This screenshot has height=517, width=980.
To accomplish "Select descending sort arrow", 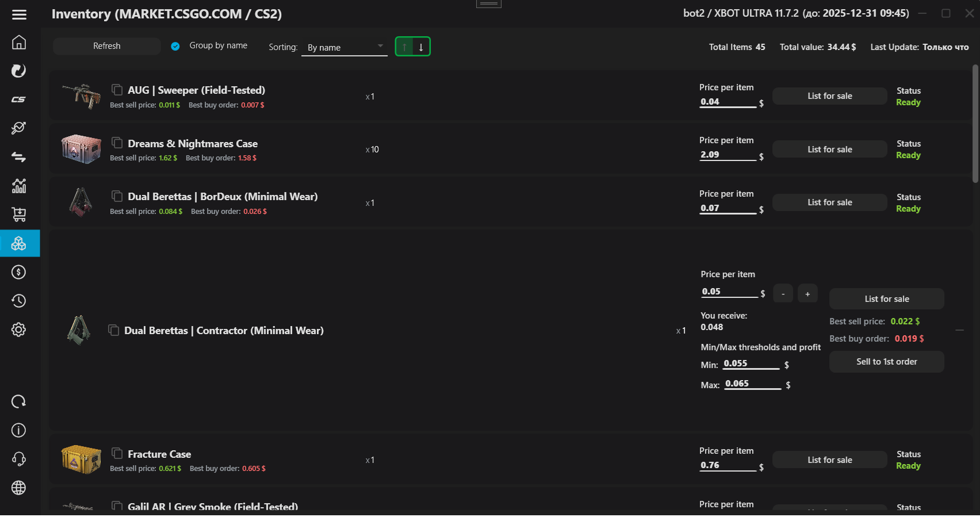I will [x=421, y=47].
